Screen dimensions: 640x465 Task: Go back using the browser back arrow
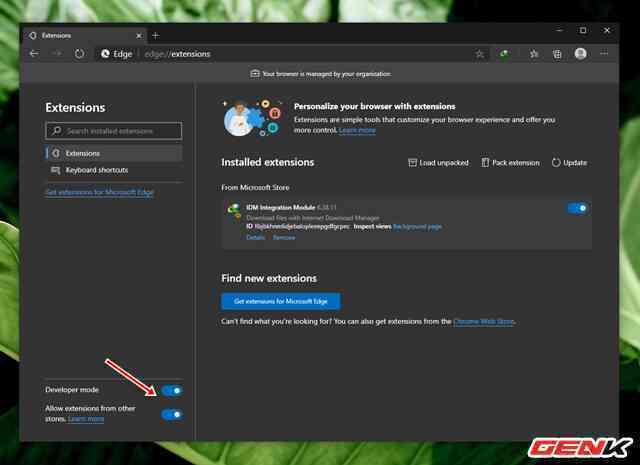click(x=34, y=53)
